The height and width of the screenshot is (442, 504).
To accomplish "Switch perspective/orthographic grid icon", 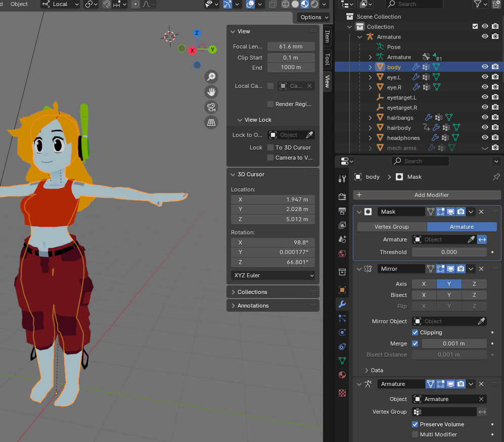I will (x=211, y=122).
